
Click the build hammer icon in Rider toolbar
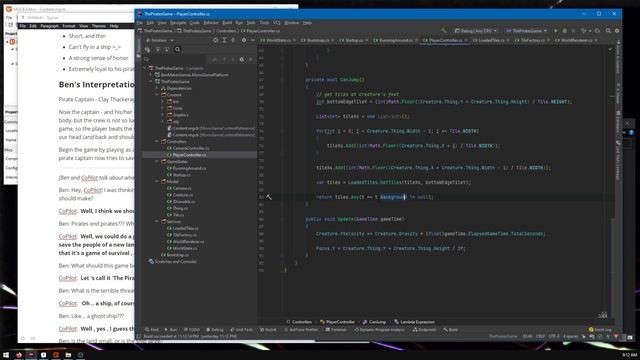(444, 31)
